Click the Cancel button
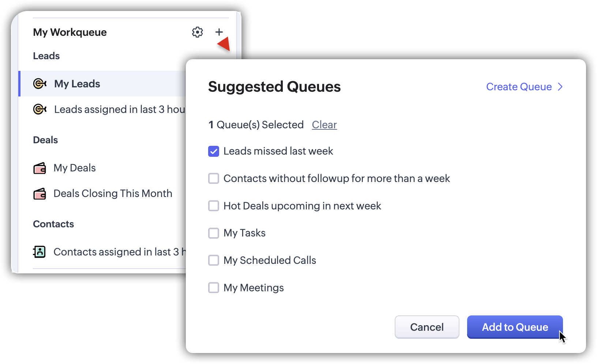Image resolution: width=597 pixels, height=364 pixels. (427, 327)
